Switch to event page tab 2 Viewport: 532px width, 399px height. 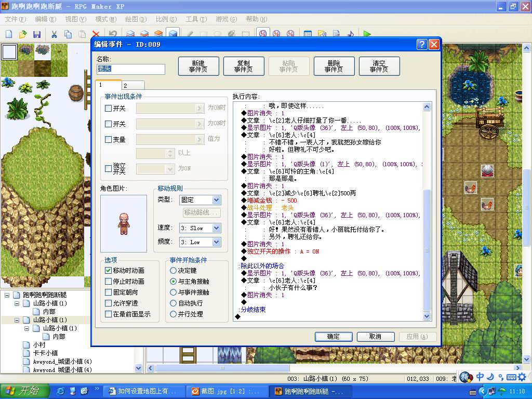pyautogui.click(x=134, y=86)
